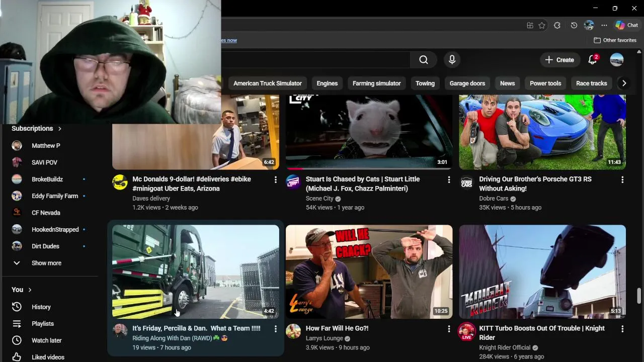Open Daves delivery channel avatar
The image size is (644, 362).
coord(120,182)
